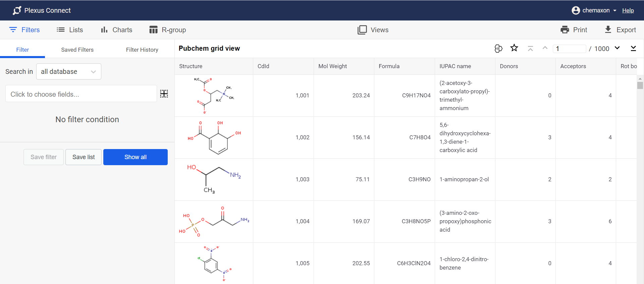Viewport: 644px width, 284px height.
Task: Open the R-group tool
Action: [x=167, y=30]
